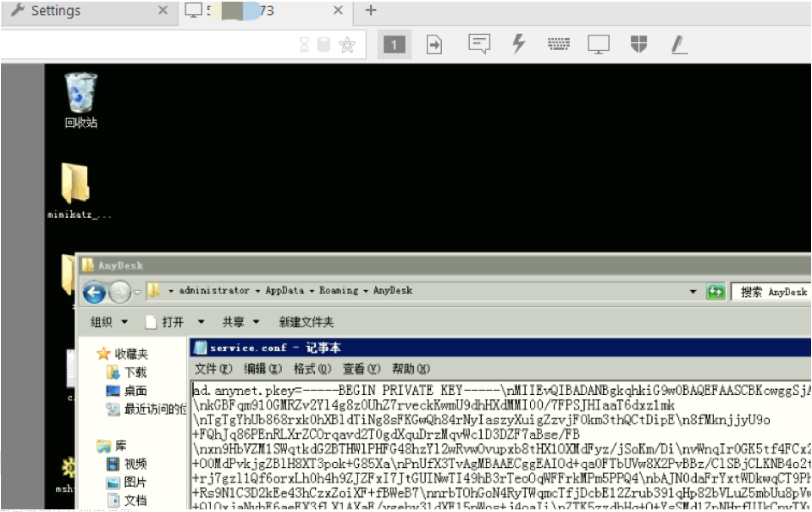Select 库 libraries in navigation pane
Screen dimensions: 812x512
tap(112, 446)
